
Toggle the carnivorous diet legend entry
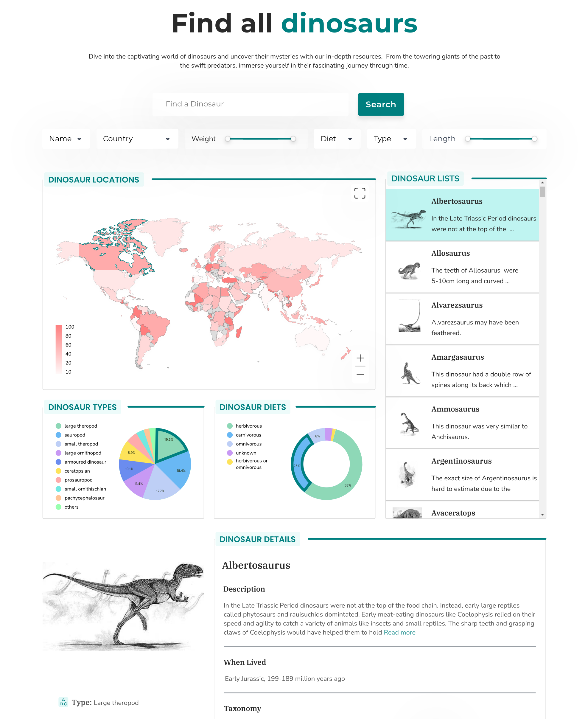tap(244, 435)
